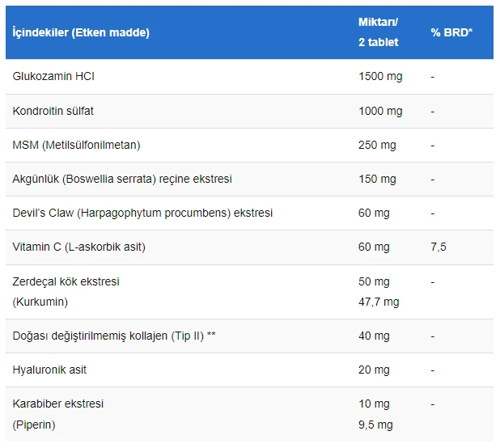
Task: Select the Doğası değiştirilmemiş kollajen row
Action: coord(114,336)
